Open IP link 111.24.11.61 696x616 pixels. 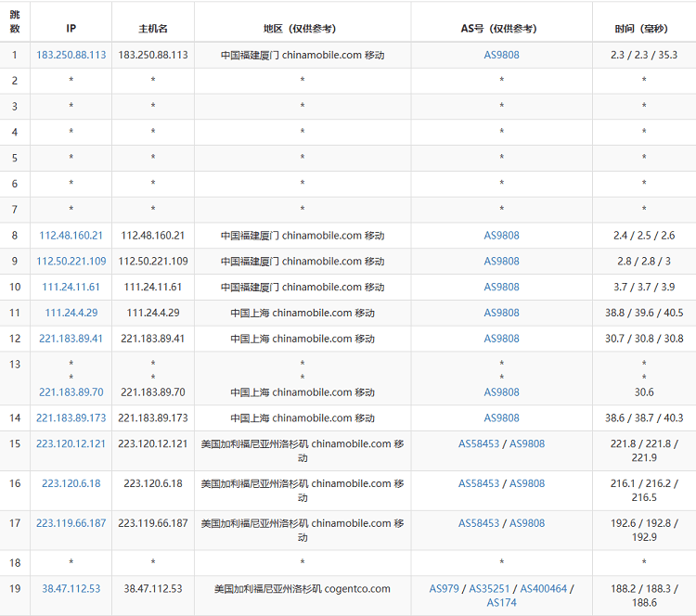[x=71, y=288]
